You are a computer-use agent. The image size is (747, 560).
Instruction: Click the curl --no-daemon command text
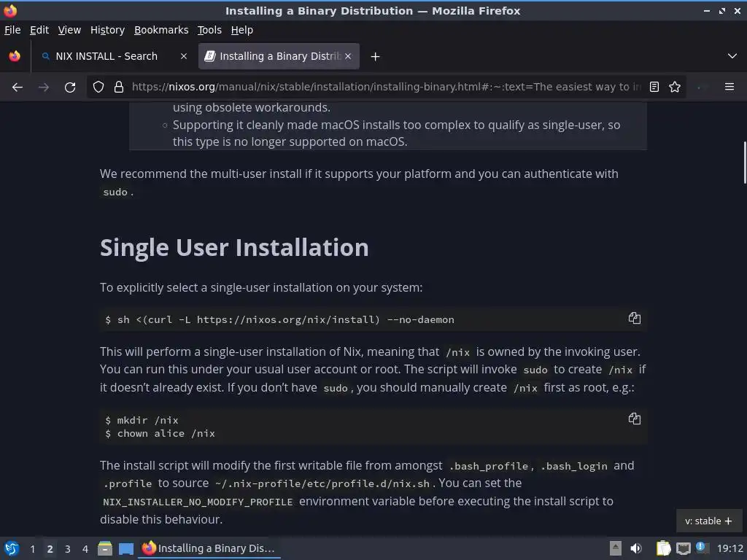279,319
